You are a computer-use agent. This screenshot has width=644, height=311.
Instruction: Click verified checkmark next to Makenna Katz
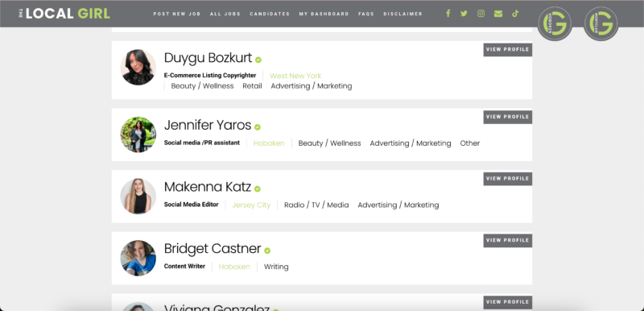coord(258,189)
